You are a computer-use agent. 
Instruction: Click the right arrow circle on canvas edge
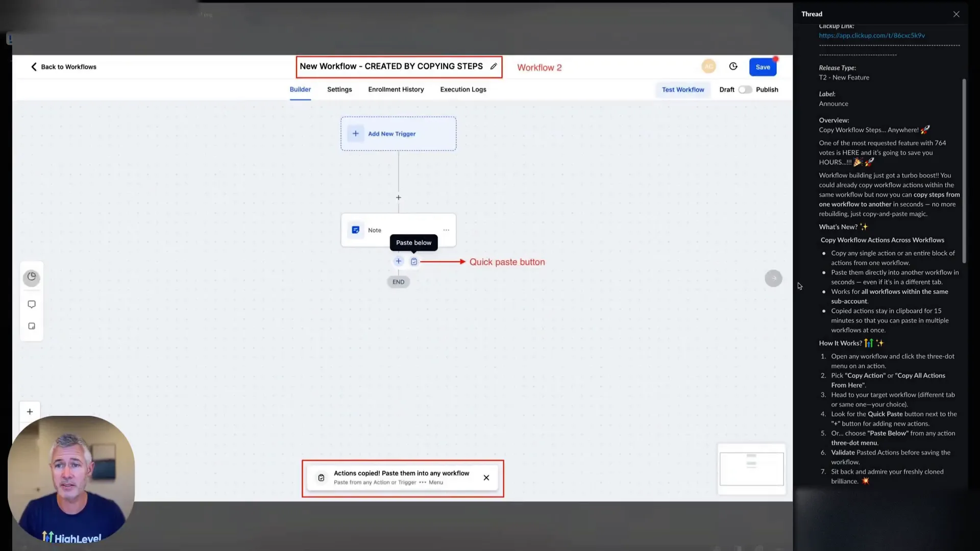click(773, 278)
